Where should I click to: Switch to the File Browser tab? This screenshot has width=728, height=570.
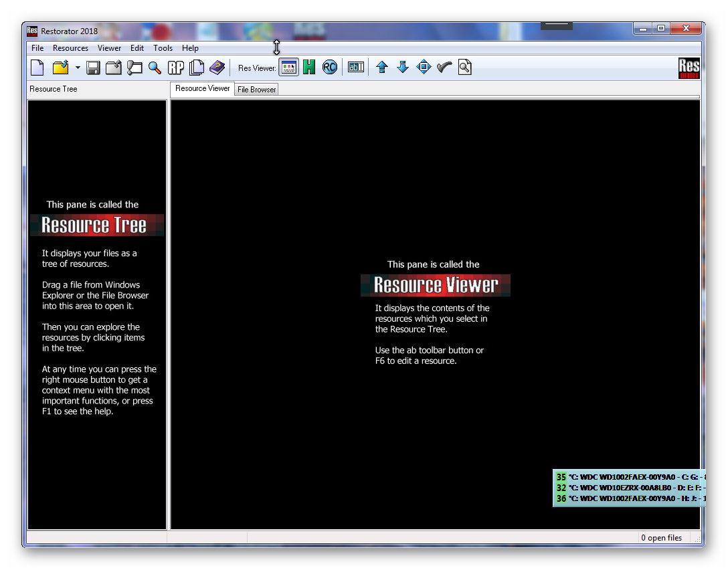coord(256,90)
